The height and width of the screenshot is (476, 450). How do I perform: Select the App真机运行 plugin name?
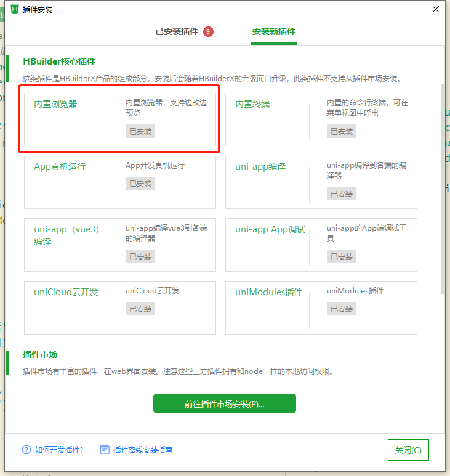click(x=60, y=167)
